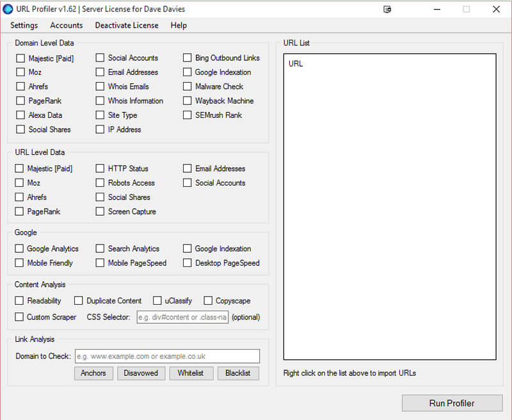Enable URL Level Social Accounts checkbox
The image size is (512, 420).
coord(187,183)
